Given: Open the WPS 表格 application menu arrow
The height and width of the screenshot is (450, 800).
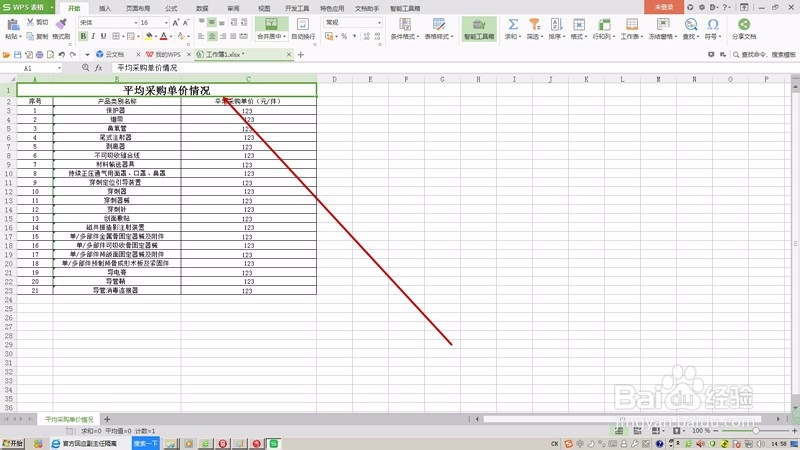Looking at the screenshot, I should 52,7.
